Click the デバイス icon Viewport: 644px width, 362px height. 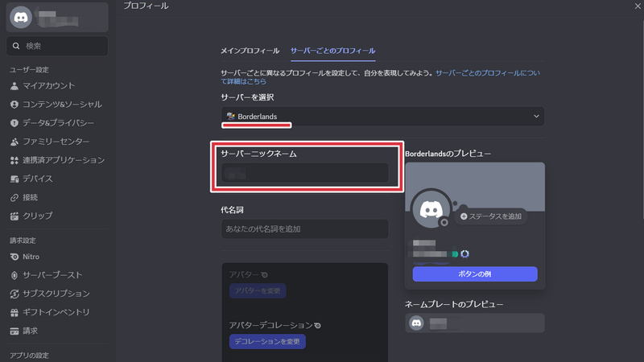[14, 179]
